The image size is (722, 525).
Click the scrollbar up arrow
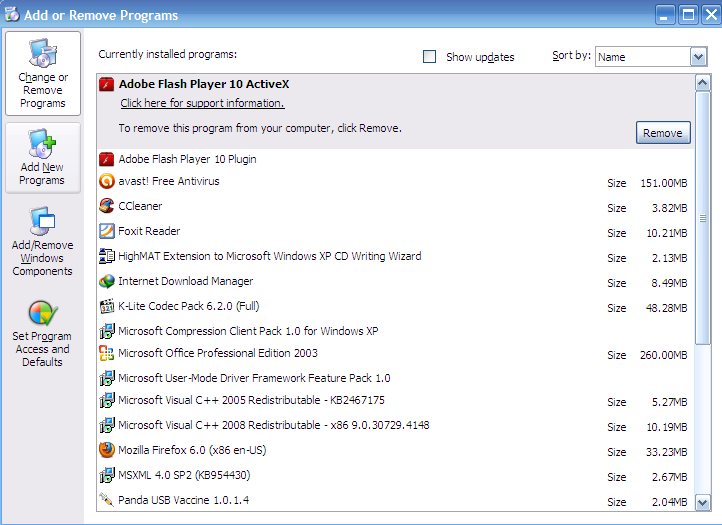coord(703,83)
